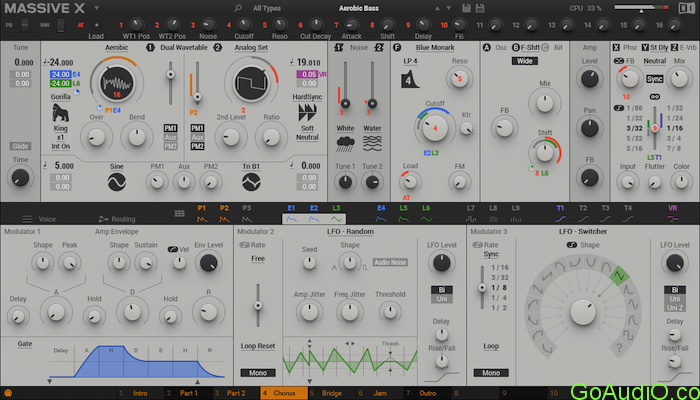Click the save preset floppy icon

[x=466, y=8]
